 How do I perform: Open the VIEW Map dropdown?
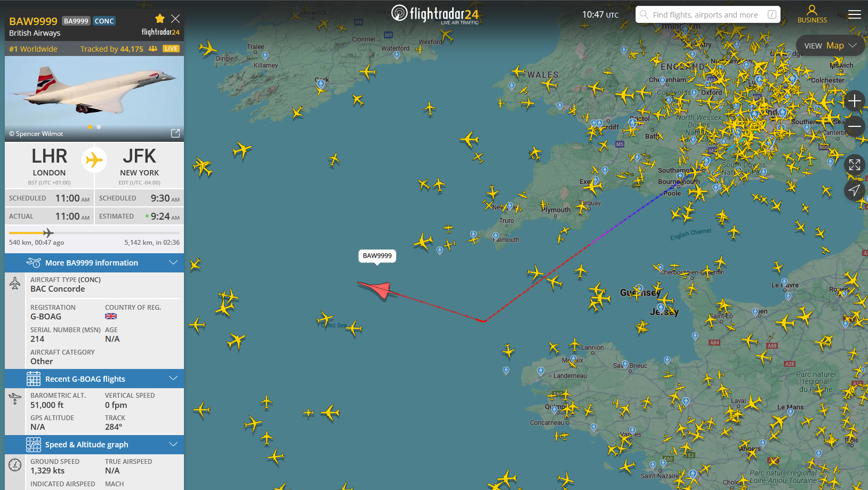coord(830,46)
